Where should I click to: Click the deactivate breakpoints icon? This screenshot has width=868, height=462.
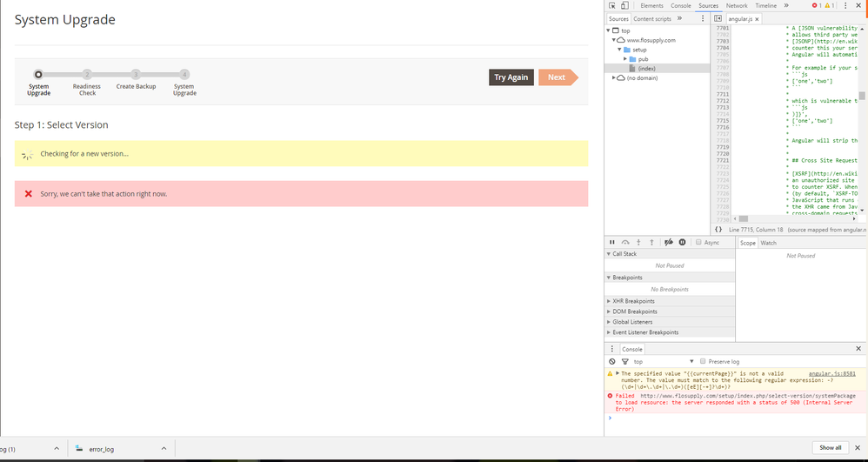pos(668,242)
